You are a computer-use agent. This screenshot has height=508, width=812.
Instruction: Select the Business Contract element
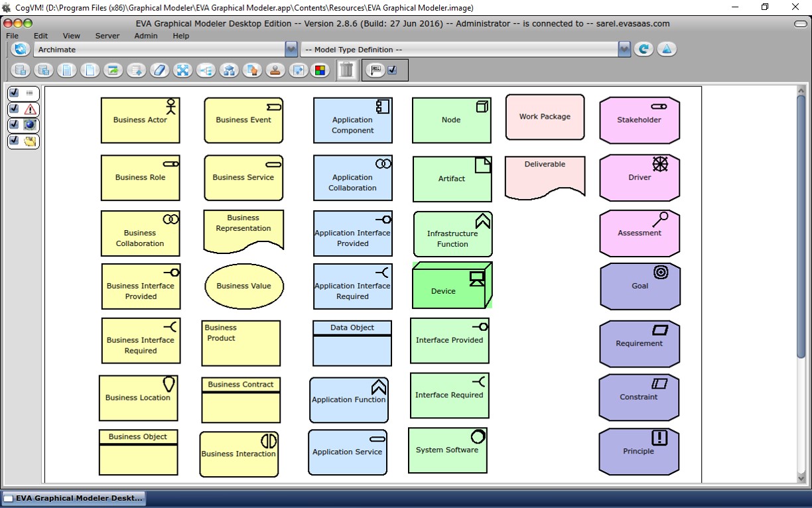pos(241,400)
